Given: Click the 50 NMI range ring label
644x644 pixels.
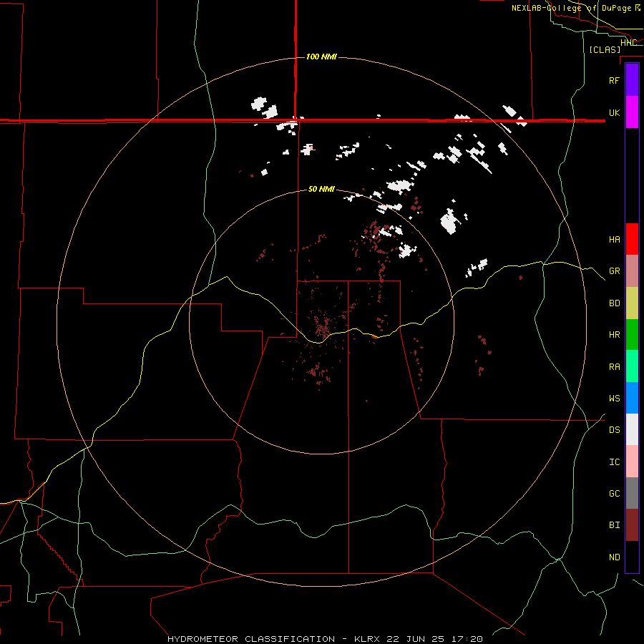Looking at the screenshot, I should 321,189.
